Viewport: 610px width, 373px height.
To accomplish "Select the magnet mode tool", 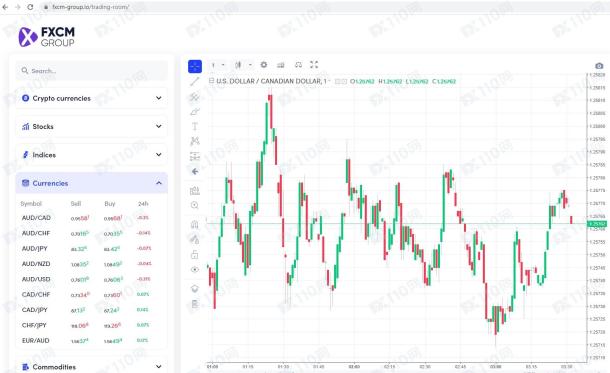I will pyautogui.click(x=195, y=224).
